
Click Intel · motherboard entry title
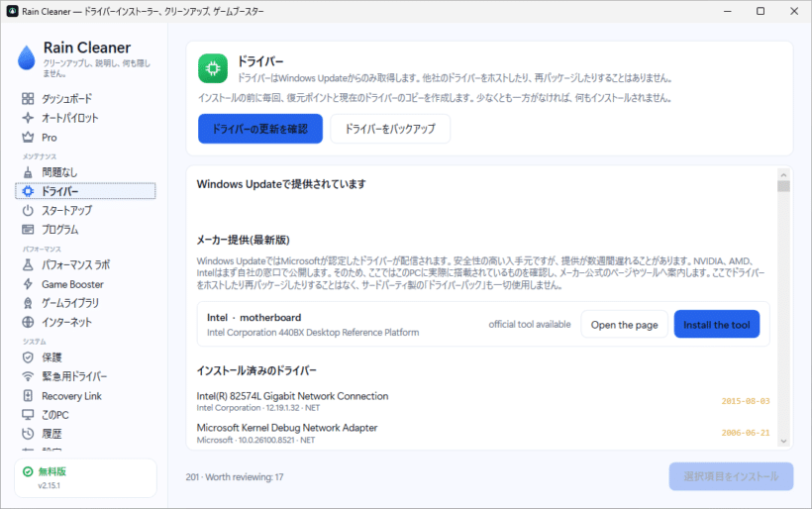click(254, 318)
